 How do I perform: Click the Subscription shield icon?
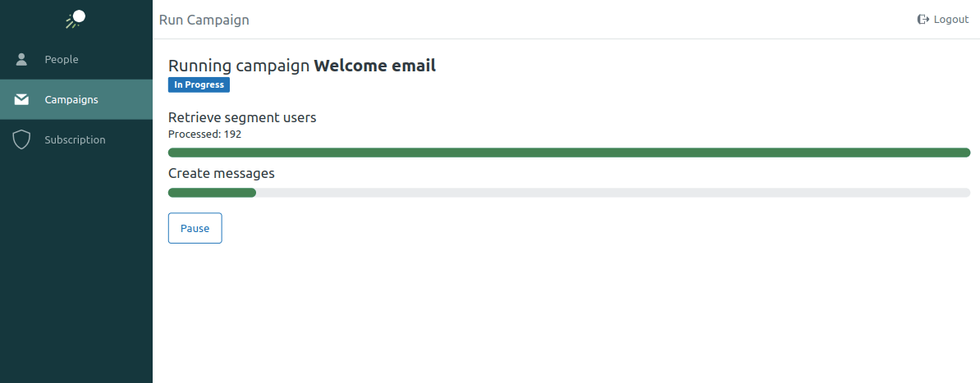(22, 140)
